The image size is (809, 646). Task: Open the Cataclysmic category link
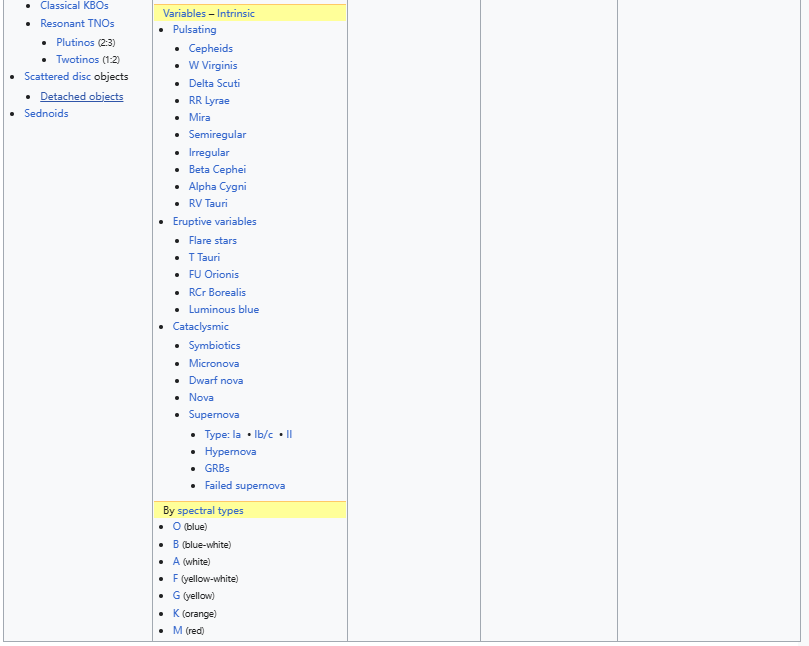[x=200, y=326]
